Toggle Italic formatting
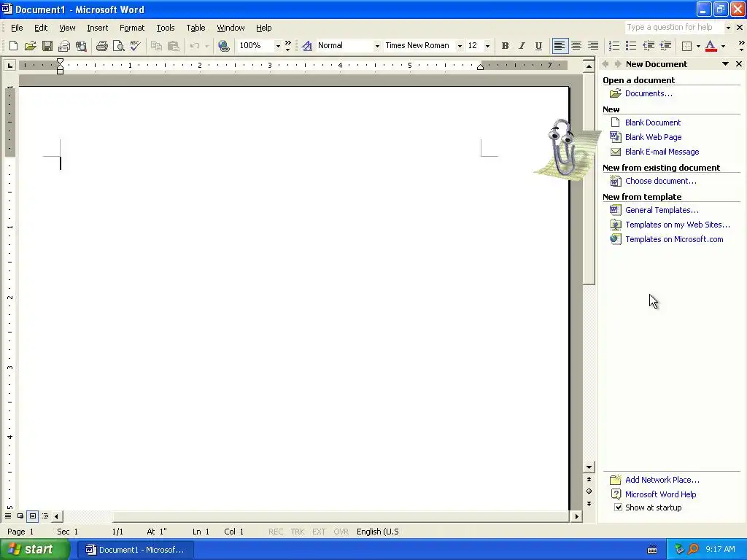Image resolution: width=747 pixels, height=560 pixels. (522, 46)
